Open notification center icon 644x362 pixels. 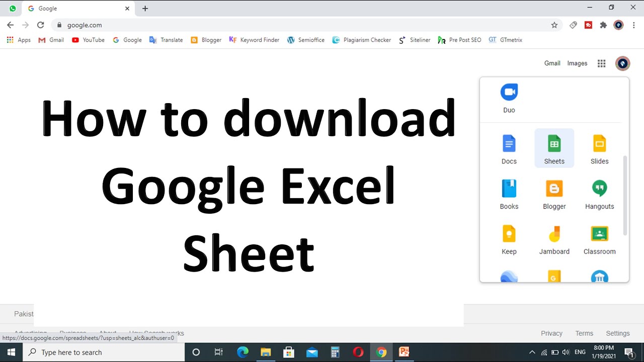pos(628,352)
